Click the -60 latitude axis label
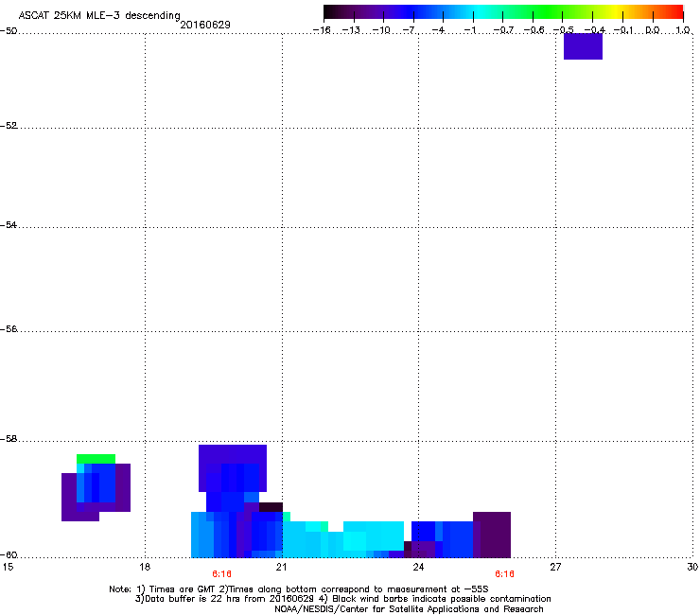 click(9, 554)
